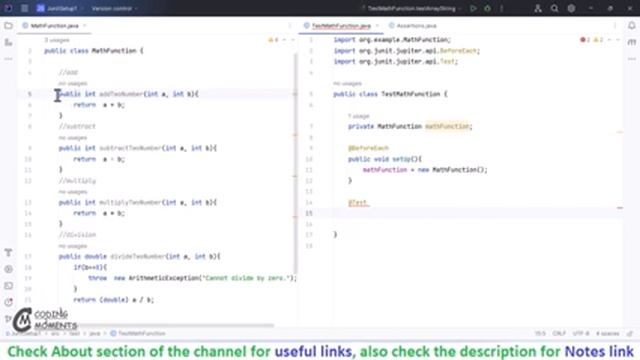Viewport: 640px width, 360px height.
Task: Click the subtractTwoNumber method name
Action: coord(130,148)
